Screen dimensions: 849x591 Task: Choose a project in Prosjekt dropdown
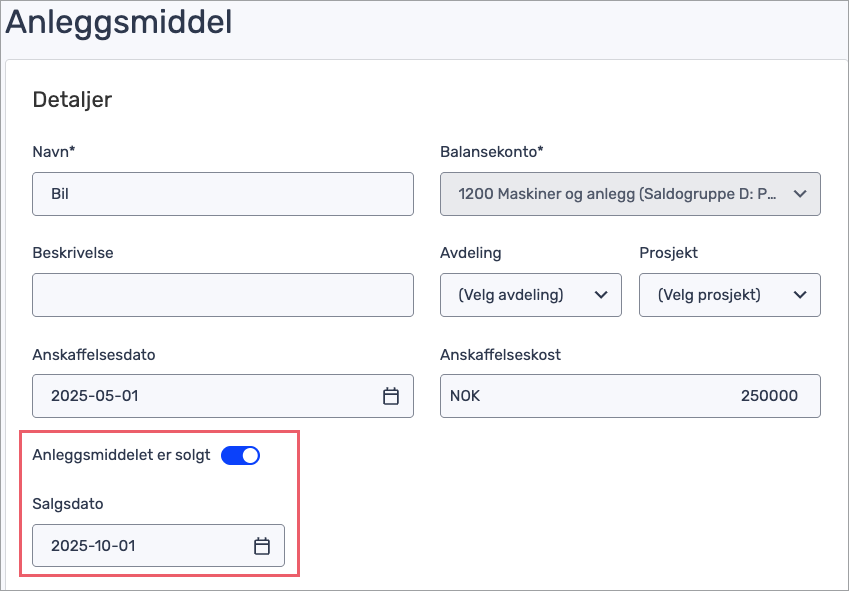click(x=730, y=295)
